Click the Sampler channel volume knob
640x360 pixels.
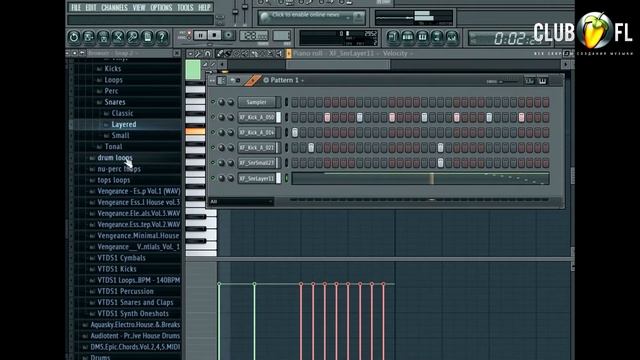click(231, 102)
